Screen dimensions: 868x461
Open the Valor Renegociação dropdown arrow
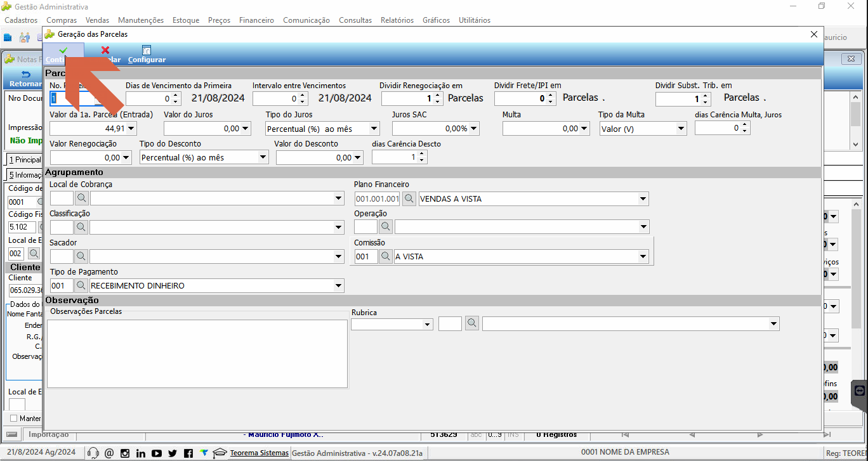(126, 157)
